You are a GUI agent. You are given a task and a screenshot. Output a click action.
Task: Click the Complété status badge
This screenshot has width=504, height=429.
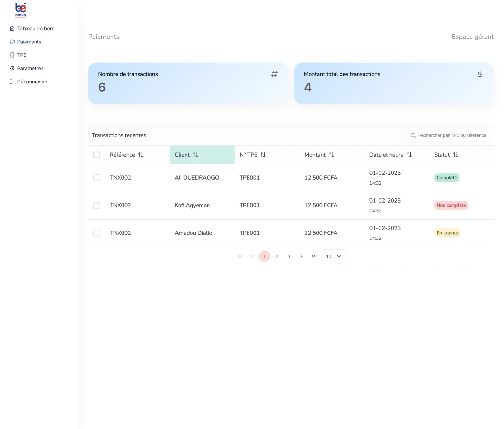447,178
